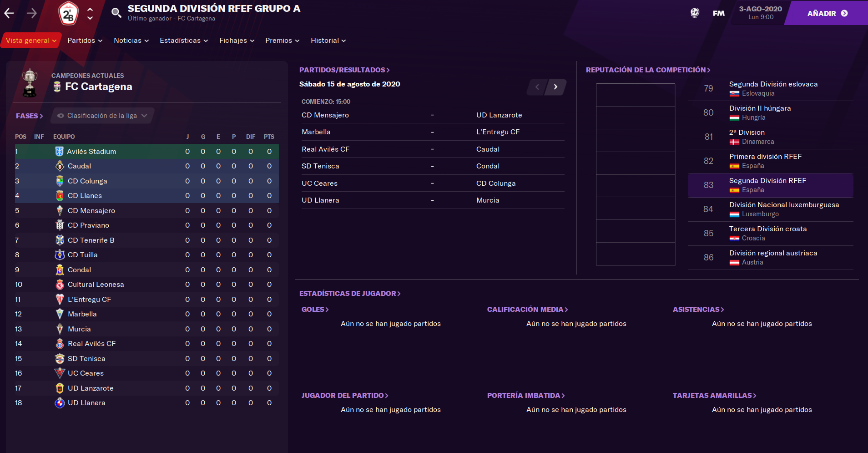
Task: Go forward with the right arrow
Action: pyautogui.click(x=32, y=13)
